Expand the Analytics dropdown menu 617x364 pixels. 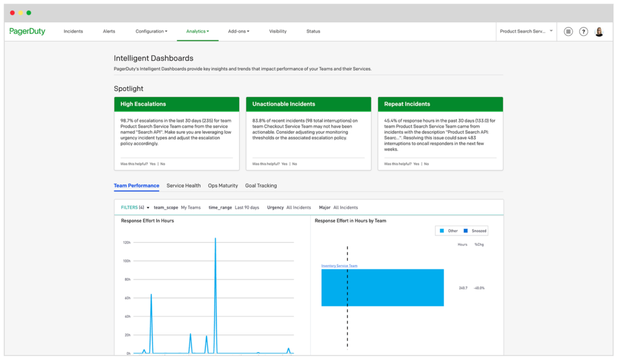[198, 31]
